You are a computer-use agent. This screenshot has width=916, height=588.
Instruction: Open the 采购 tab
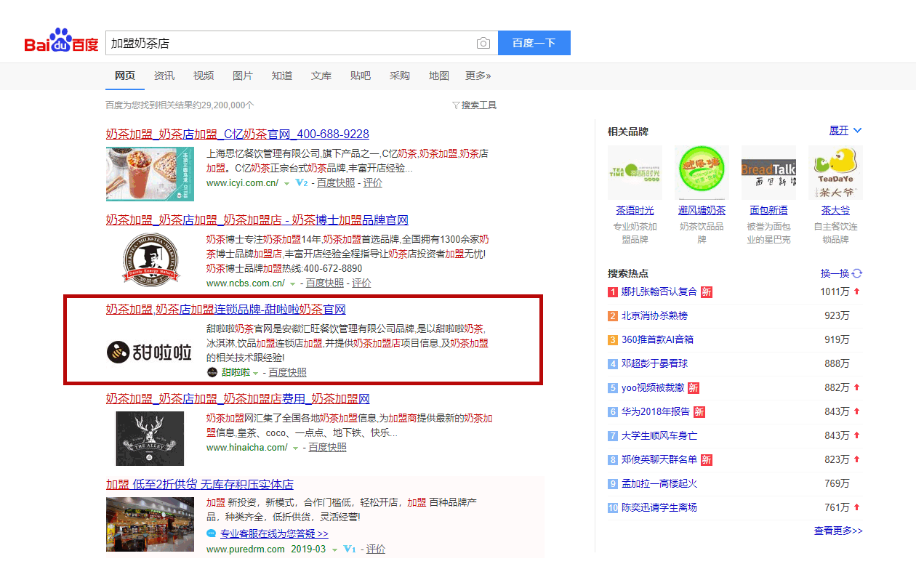[400, 76]
